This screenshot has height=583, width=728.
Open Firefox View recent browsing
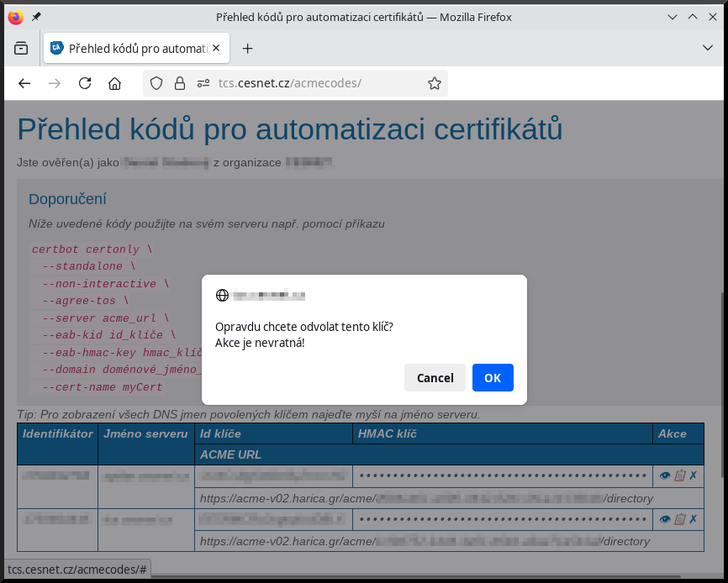coord(21,49)
